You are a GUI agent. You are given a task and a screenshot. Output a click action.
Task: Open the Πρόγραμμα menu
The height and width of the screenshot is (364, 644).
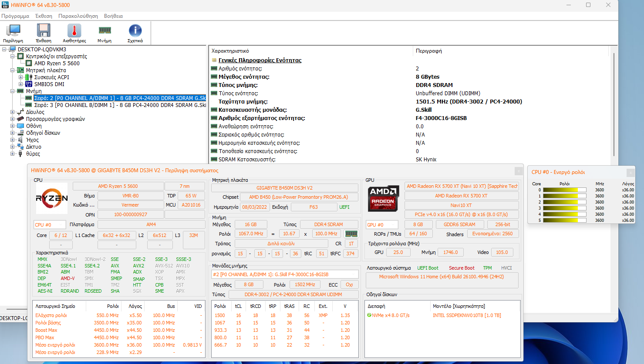click(15, 16)
